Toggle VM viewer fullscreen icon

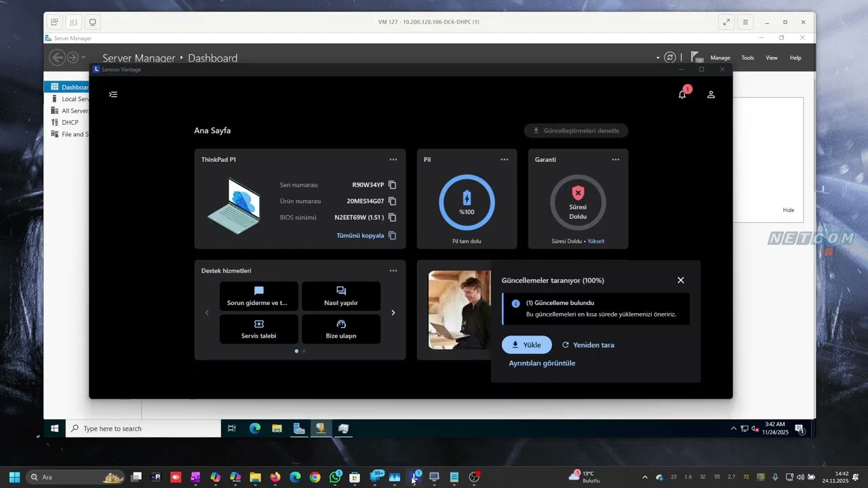click(726, 22)
